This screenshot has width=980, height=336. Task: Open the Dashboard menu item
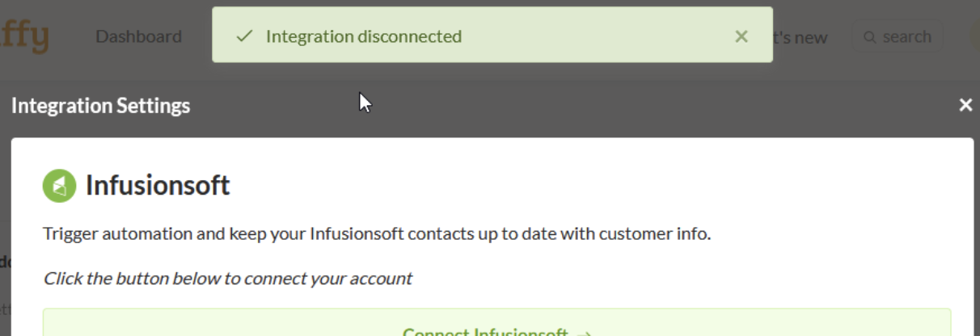[x=138, y=36]
